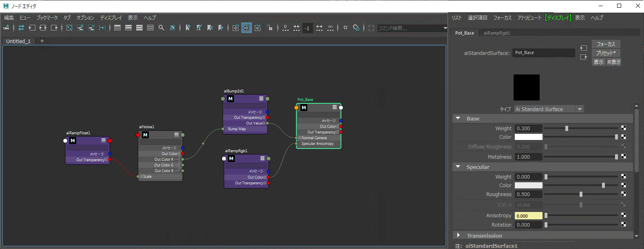Toggle view mode bars on aiBump2d1 node

[261, 98]
